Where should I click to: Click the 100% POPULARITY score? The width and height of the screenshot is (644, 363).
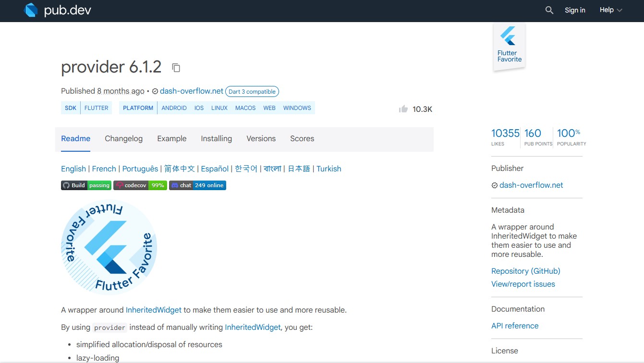coord(571,136)
